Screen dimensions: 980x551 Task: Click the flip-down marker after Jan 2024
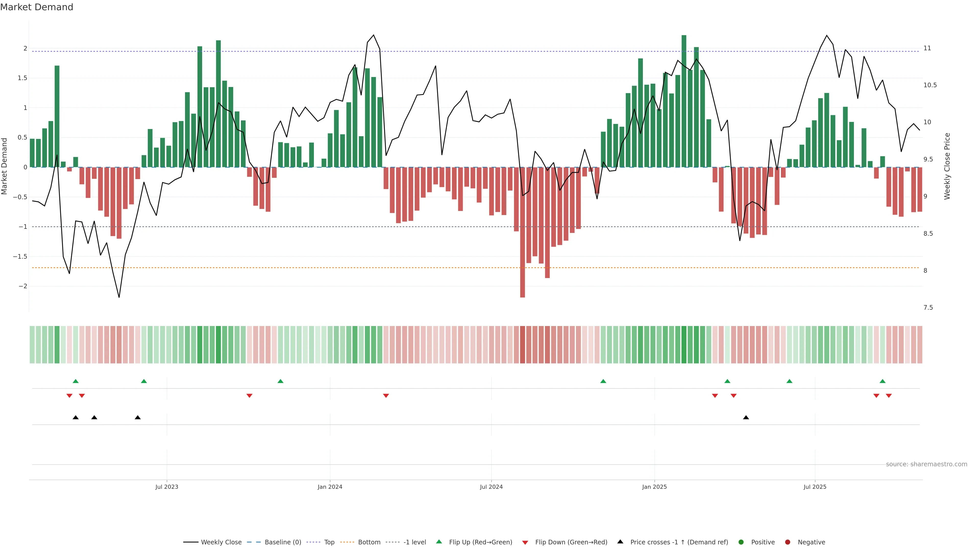point(386,396)
